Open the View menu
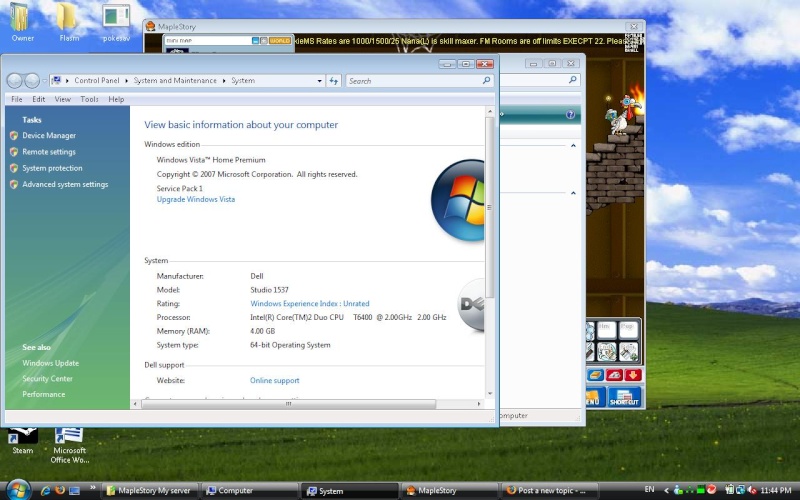This screenshot has width=800, height=500. (x=63, y=99)
